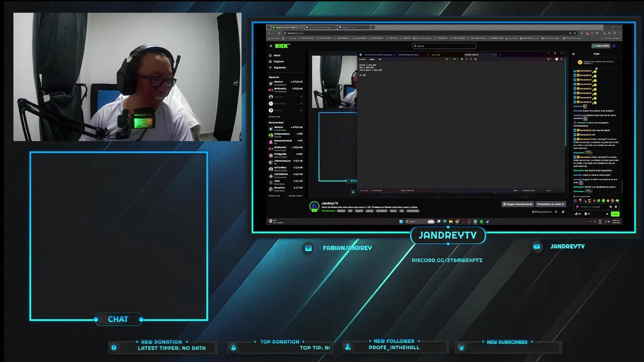Screen dimensions: 644x362
Task: Click the taskbar Buscar search box
Action: click(x=420, y=221)
